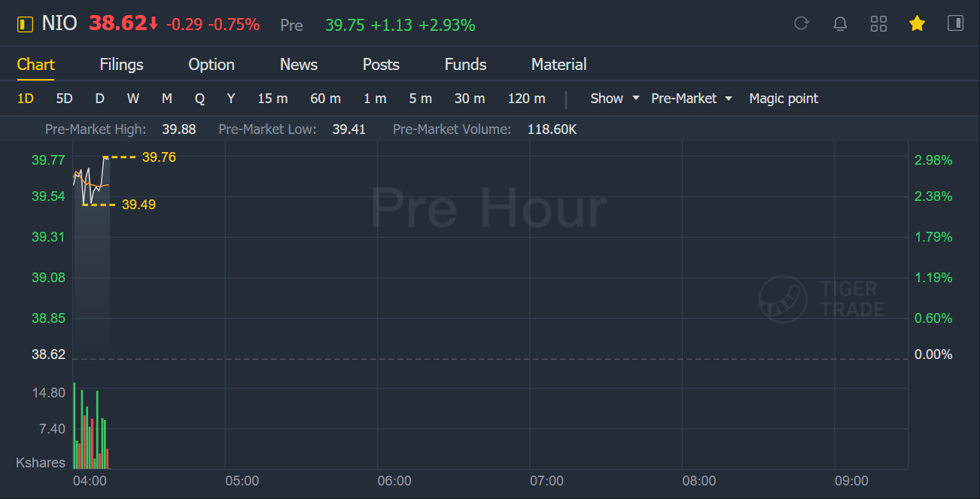Click the Pre-Market High value 39.88
This screenshot has width=980, height=499.
[179, 129]
